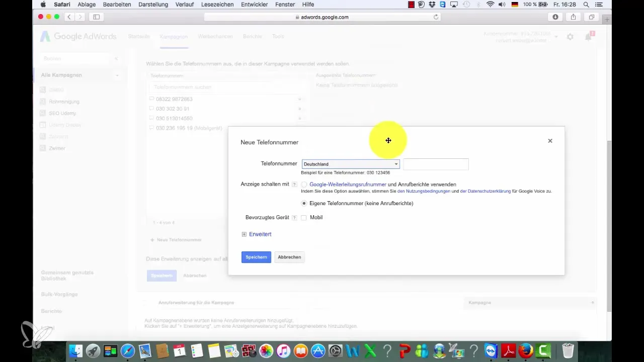Open Photos from the Dock
This screenshot has height=362, width=644.
tap(266, 350)
